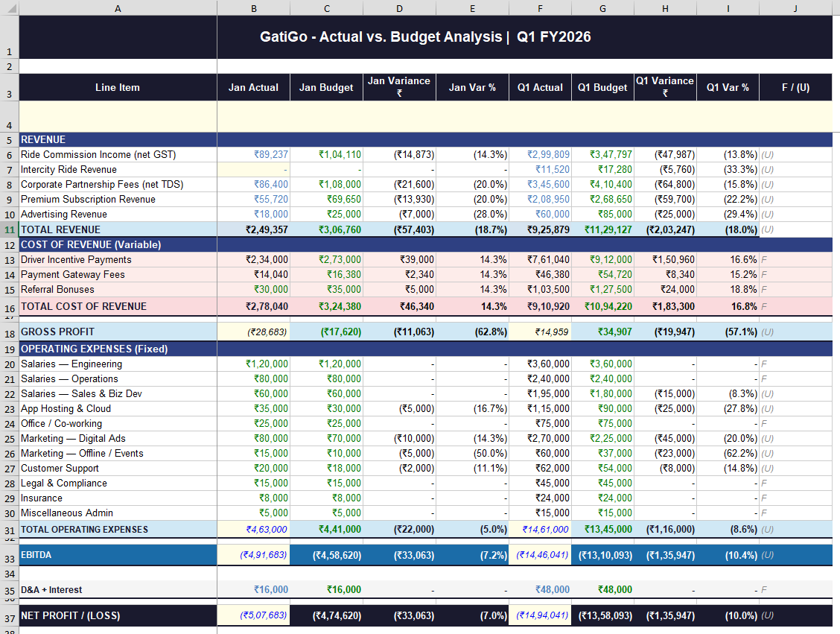Image resolution: width=840 pixels, height=634 pixels.
Task: Click Marketing — Offline / Events Jan Var % cell
Action: (472, 453)
